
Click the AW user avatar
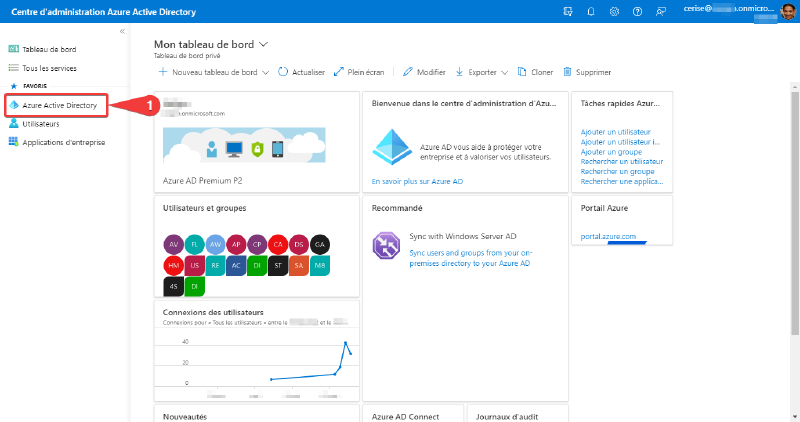click(215, 244)
